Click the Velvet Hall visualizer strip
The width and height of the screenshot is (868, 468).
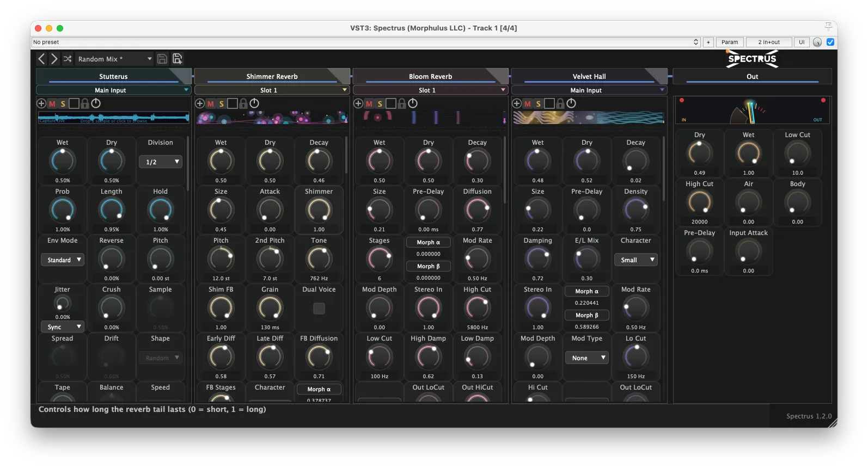(589, 118)
